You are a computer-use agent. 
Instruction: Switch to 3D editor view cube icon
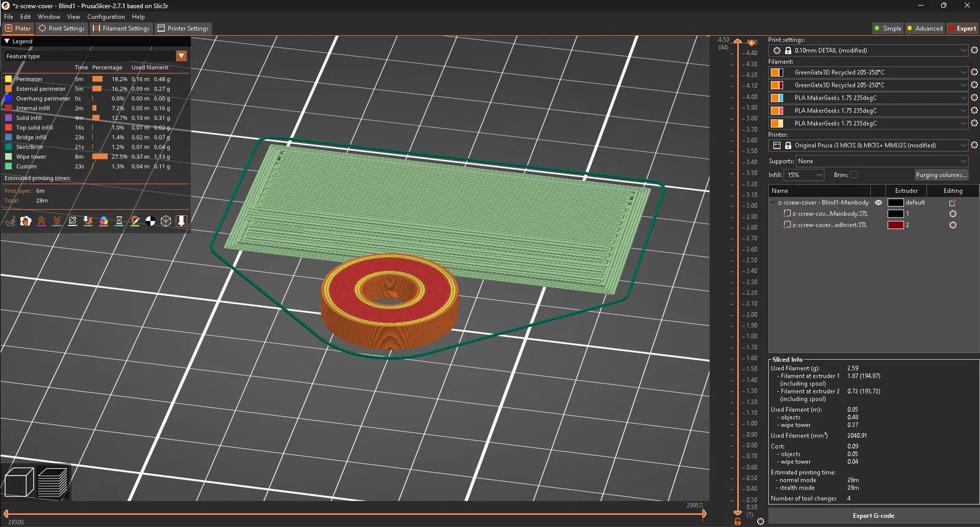click(x=19, y=482)
